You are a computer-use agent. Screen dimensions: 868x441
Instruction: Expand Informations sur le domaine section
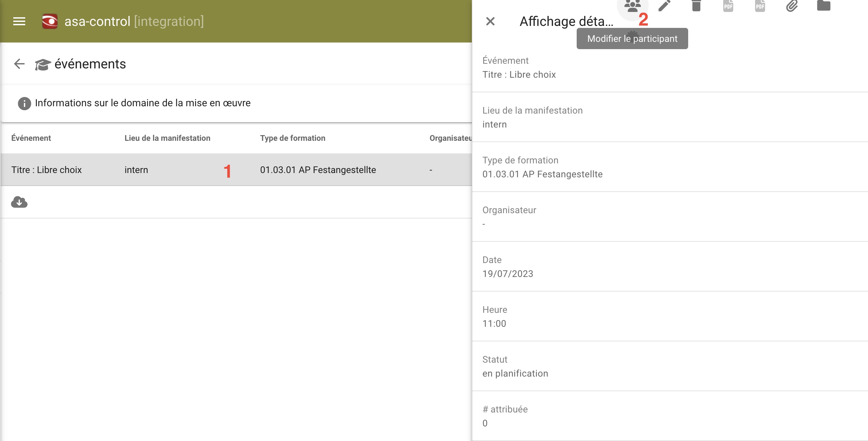click(143, 103)
